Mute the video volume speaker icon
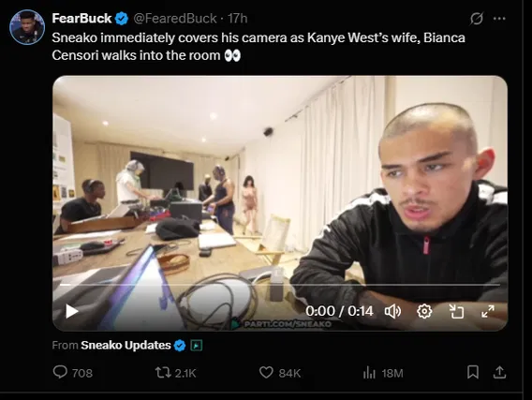Screen dimensions: 532x400 point(392,311)
